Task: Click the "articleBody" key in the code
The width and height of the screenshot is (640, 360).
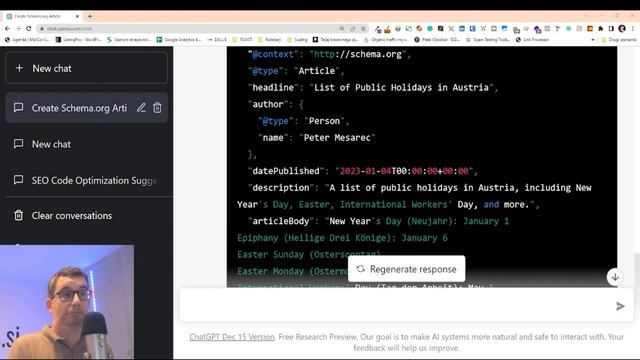Action: pyautogui.click(x=281, y=221)
